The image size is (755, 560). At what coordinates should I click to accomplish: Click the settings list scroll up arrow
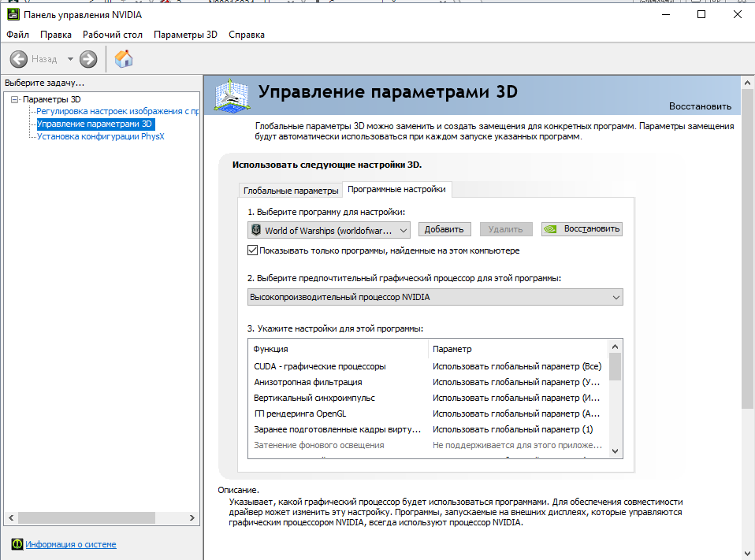[x=615, y=347]
